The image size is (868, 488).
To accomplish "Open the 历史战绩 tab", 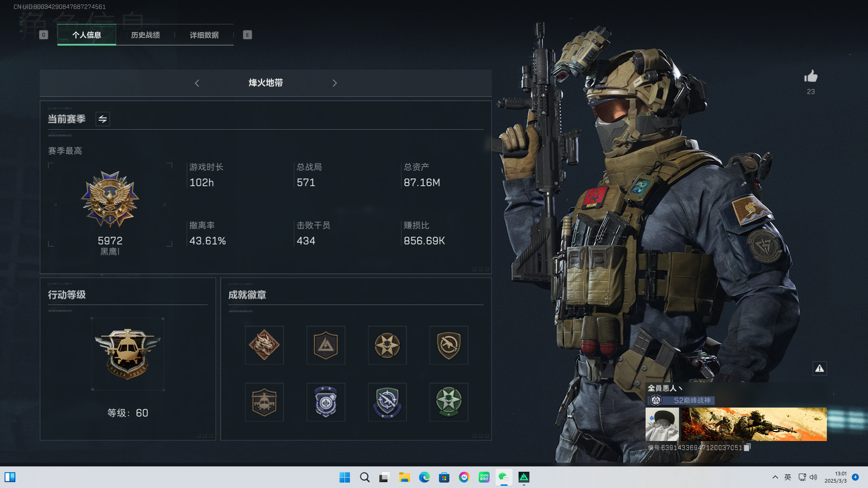I will (x=145, y=35).
